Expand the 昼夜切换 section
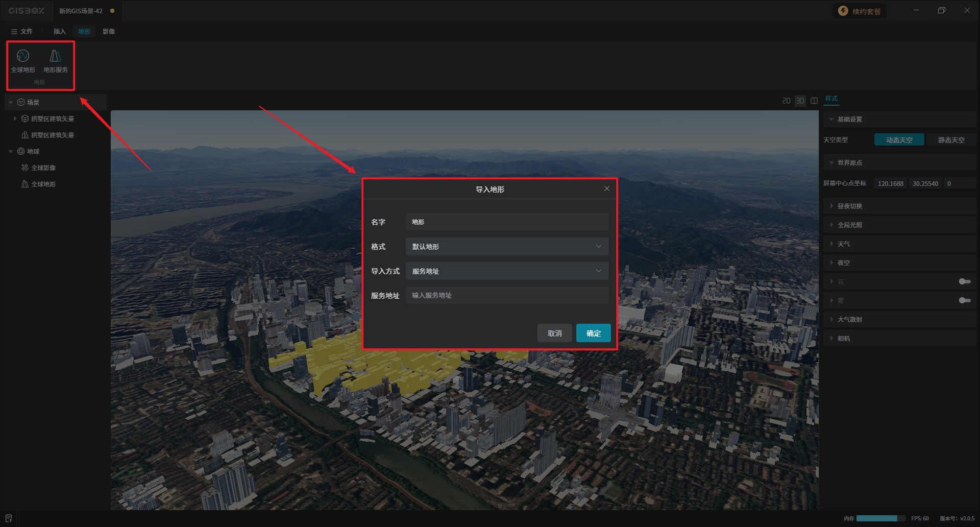This screenshot has width=980, height=527. point(849,206)
